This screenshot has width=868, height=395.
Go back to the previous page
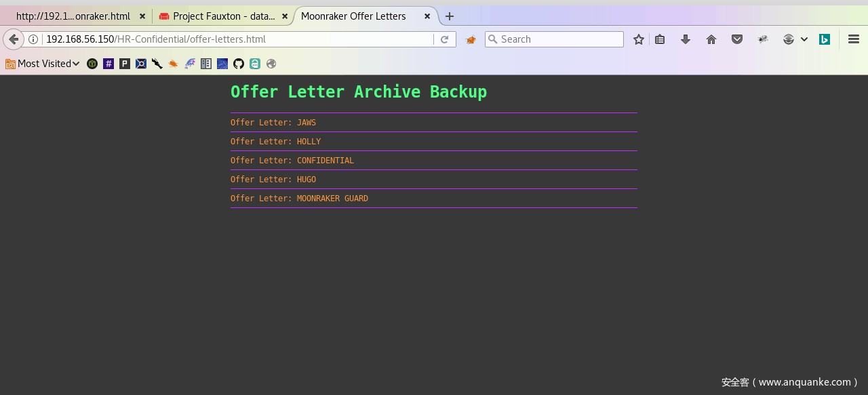14,39
